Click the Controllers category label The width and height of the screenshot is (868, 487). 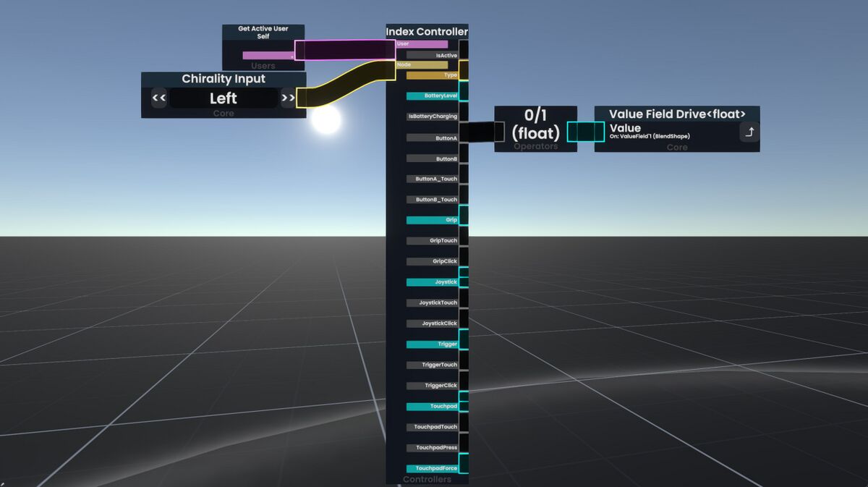pyautogui.click(x=427, y=478)
